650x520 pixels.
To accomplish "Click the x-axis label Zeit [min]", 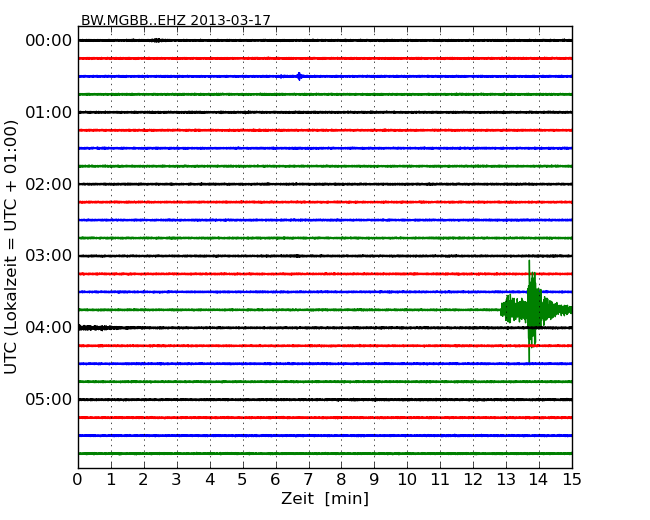I will (325, 498).
